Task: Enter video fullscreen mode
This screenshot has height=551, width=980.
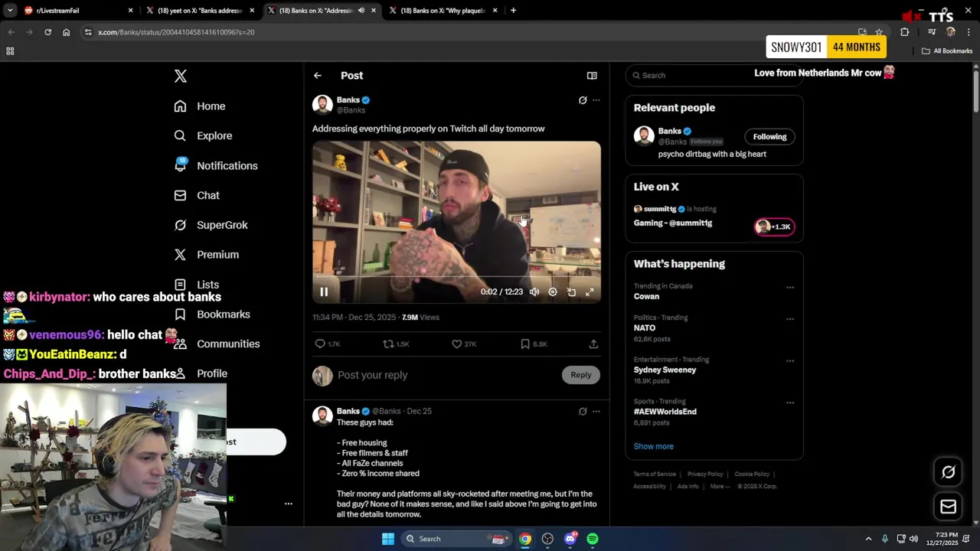Action: coord(590,292)
